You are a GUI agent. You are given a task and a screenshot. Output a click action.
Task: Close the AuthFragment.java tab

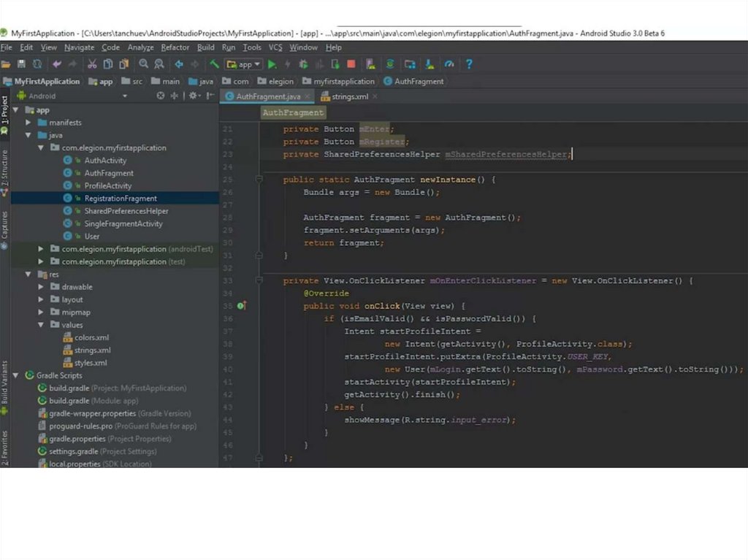coord(308,96)
